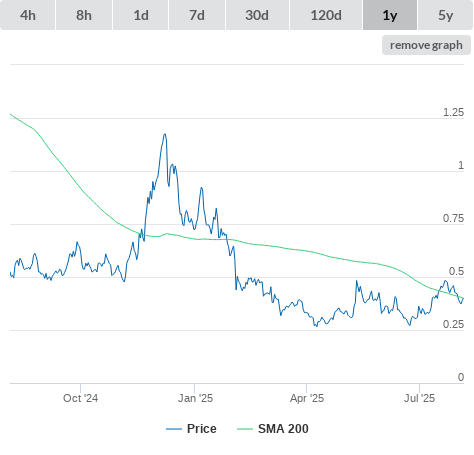
Task: Click the Oct '24 axis marker
Action: click(80, 398)
